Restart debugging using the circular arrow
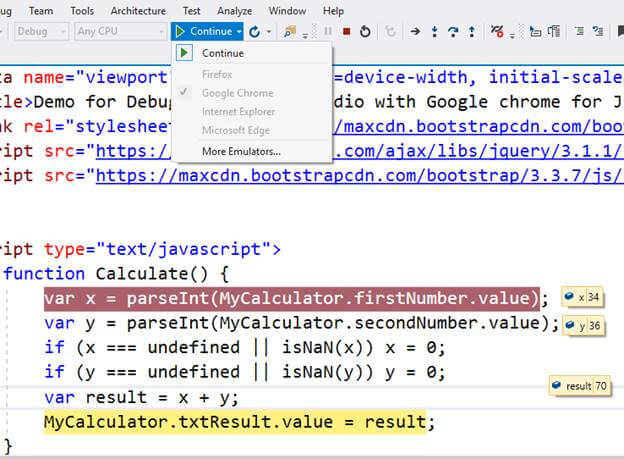The height and width of the screenshot is (459, 624). pos(365,31)
